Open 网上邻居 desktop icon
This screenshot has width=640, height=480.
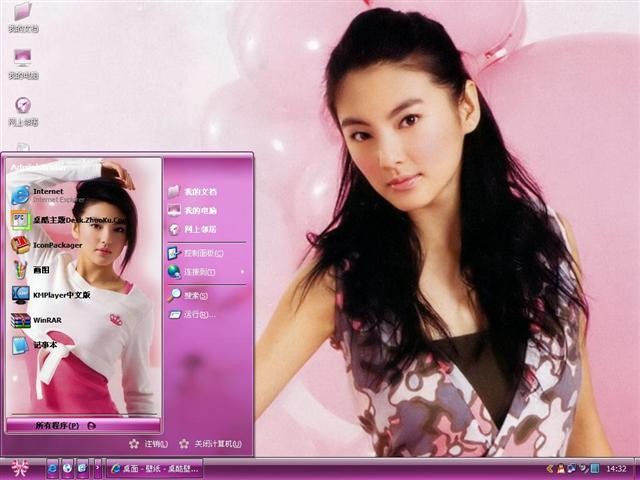pyautogui.click(x=23, y=111)
